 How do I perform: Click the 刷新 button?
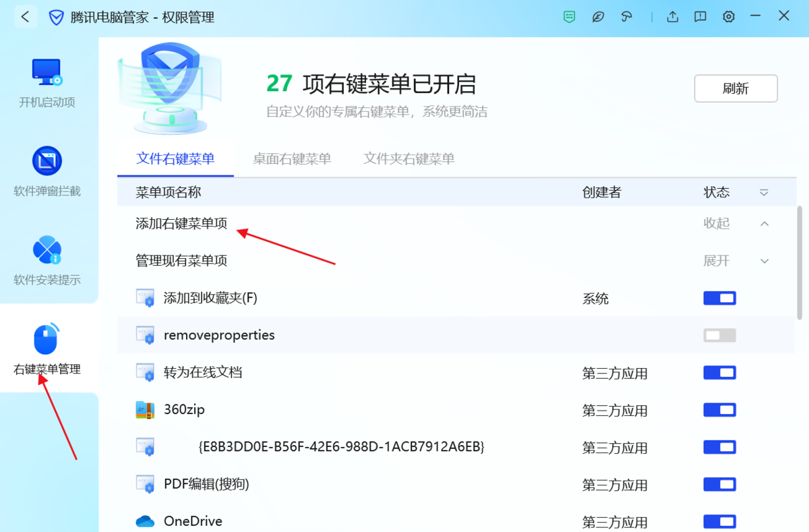[736, 88]
